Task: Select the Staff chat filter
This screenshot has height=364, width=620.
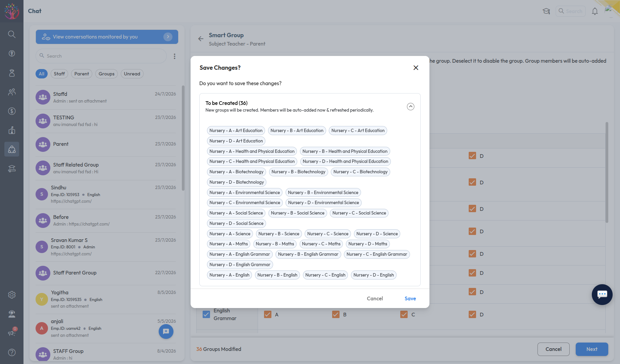Action: [59, 74]
